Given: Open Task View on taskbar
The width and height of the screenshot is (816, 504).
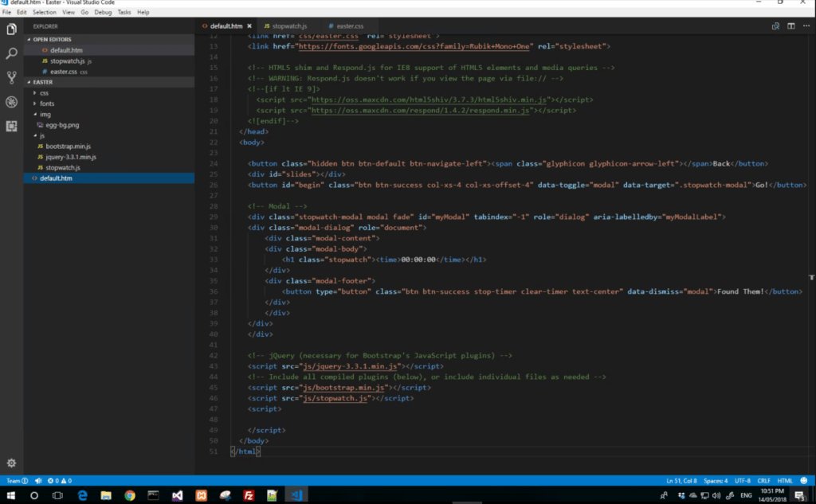Looking at the screenshot, I should point(57,495).
